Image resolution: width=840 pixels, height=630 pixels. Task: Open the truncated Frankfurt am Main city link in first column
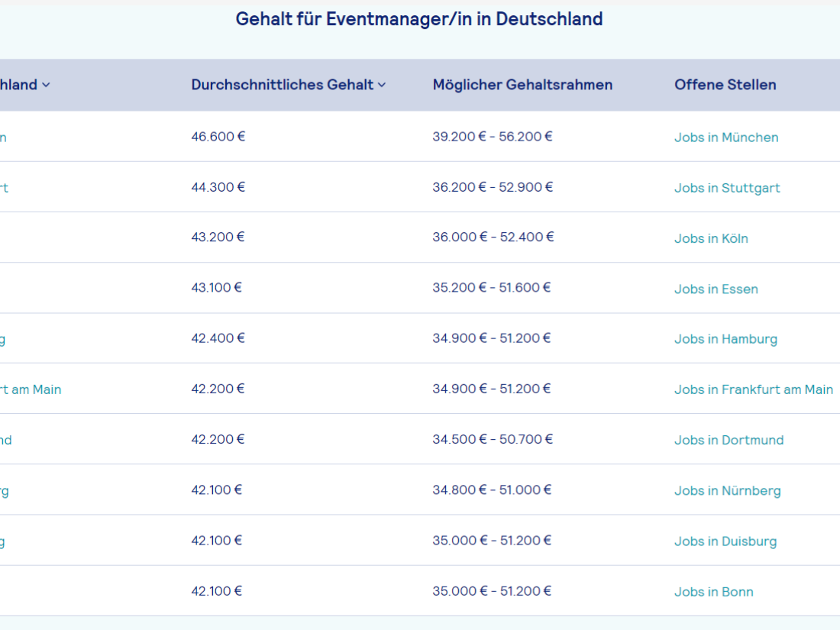pyautogui.click(x=31, y=389)
